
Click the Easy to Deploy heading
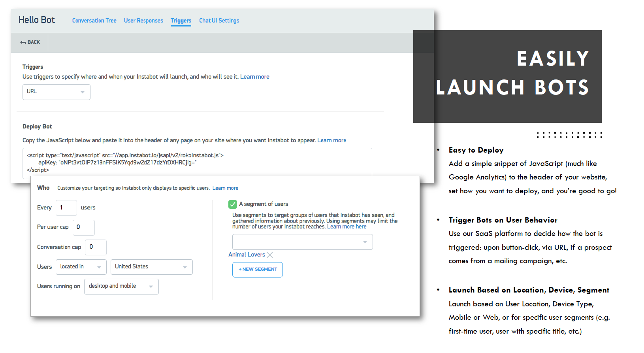tap(476, 150)
